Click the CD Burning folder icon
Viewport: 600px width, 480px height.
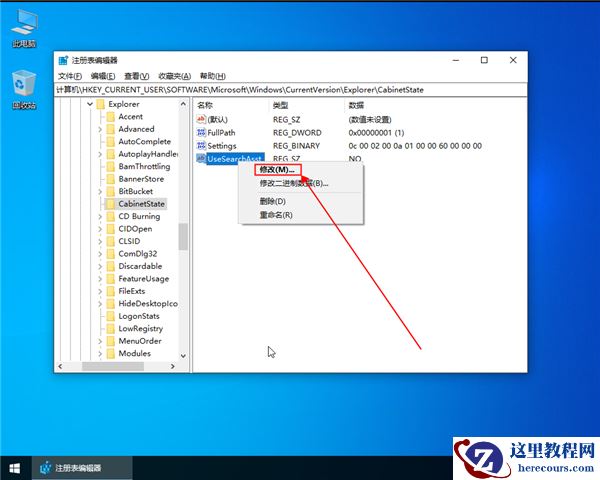pos(111,216)
